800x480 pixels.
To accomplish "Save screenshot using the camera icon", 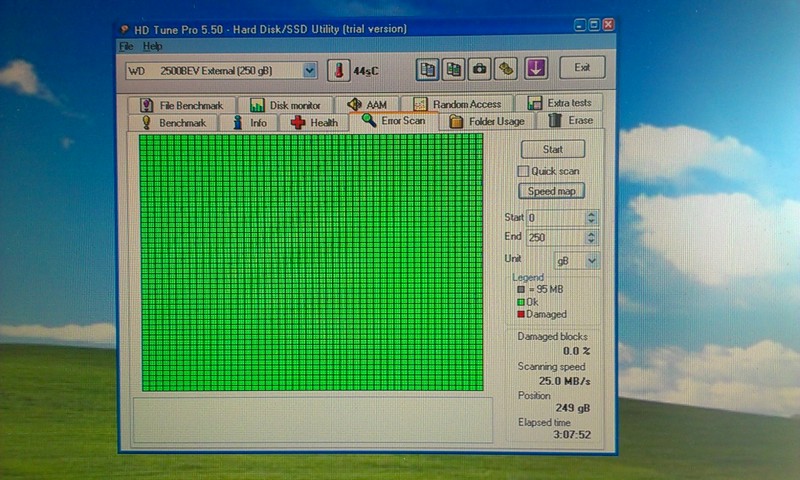I will click(x=479, y=69).
